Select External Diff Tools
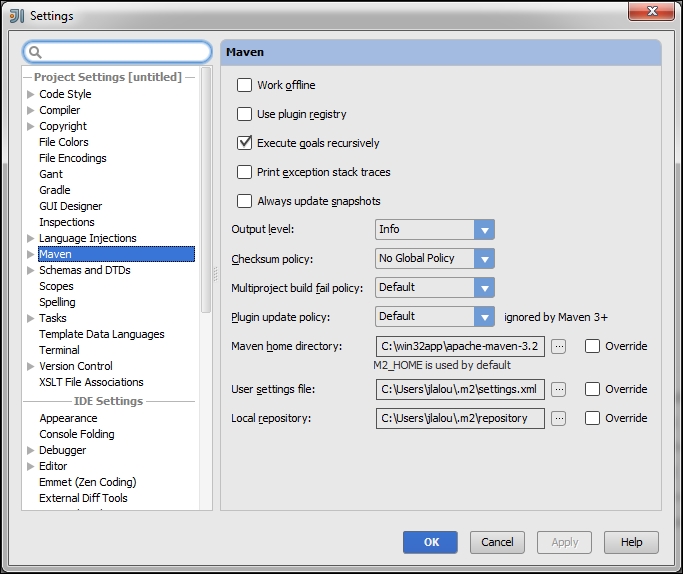Viewport: 683px width, 574px height. [83, 498]
